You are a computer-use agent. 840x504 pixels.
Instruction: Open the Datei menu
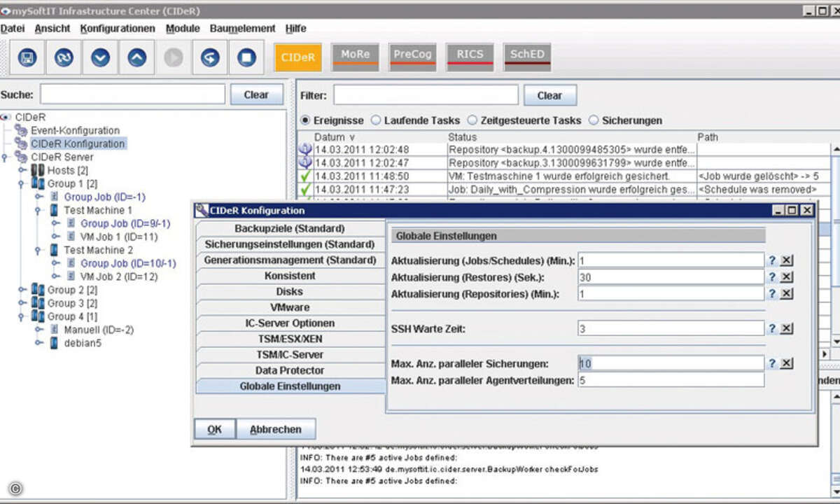click(x=13, y=29)
